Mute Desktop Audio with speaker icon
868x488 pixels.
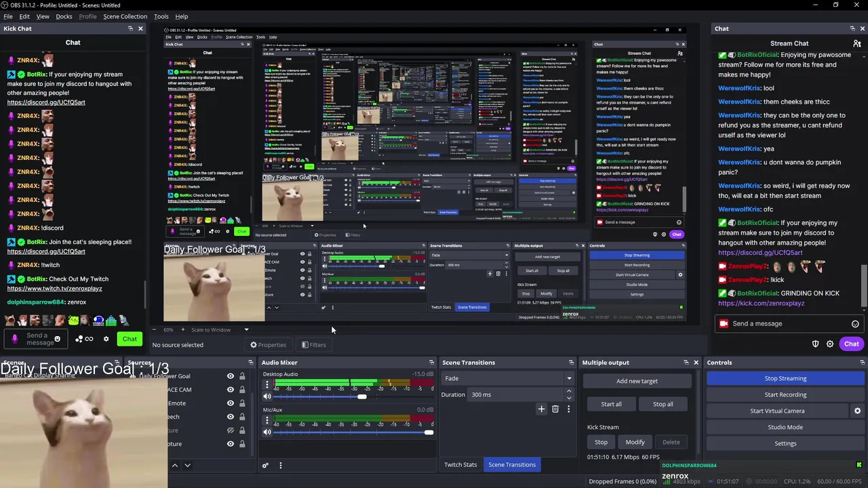(x=267, y=396)
